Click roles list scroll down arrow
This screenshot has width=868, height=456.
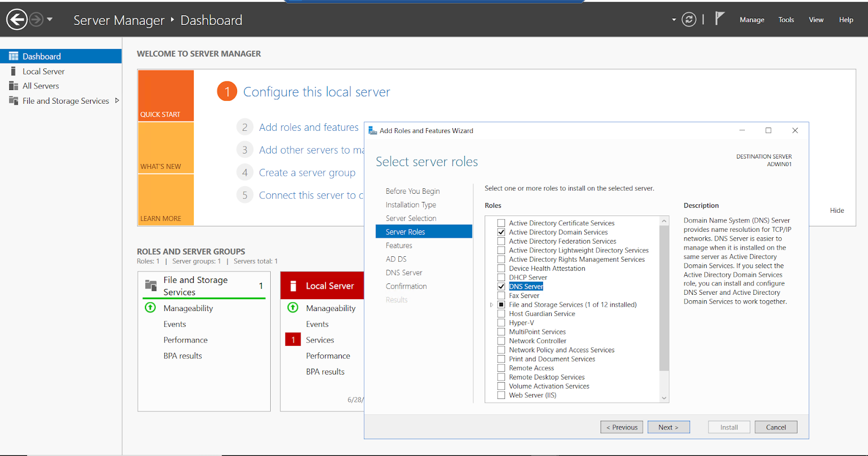664,398
